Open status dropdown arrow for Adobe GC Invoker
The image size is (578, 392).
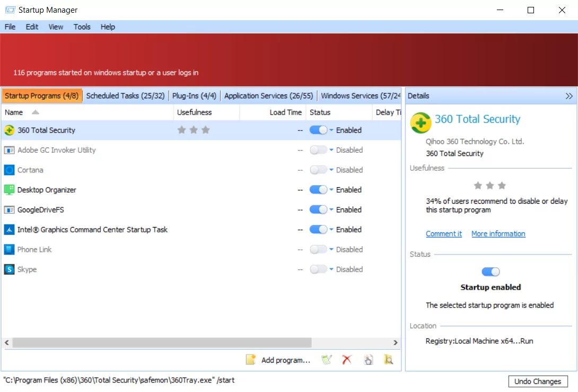click(x=331, y=150)
